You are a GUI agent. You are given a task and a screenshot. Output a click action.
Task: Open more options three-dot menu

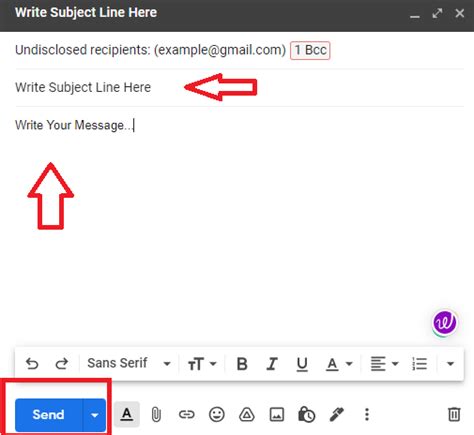pos(367,415)
